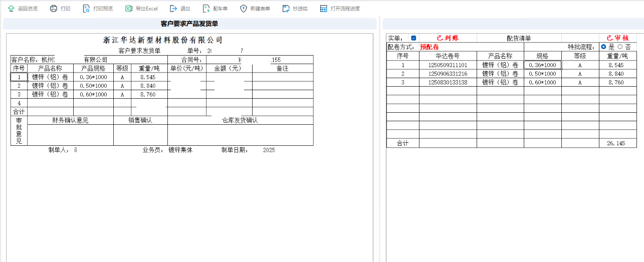Open 打印预览 print preview
Screen dimensions: 644x262
[x=86, y=9]
